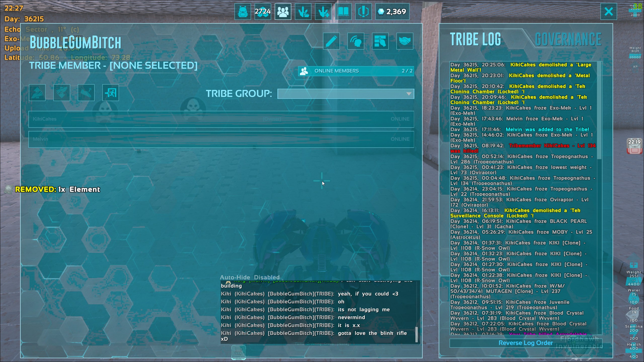
Task: Click the exclamation alert icon
Action: click(x=363, y=12)
